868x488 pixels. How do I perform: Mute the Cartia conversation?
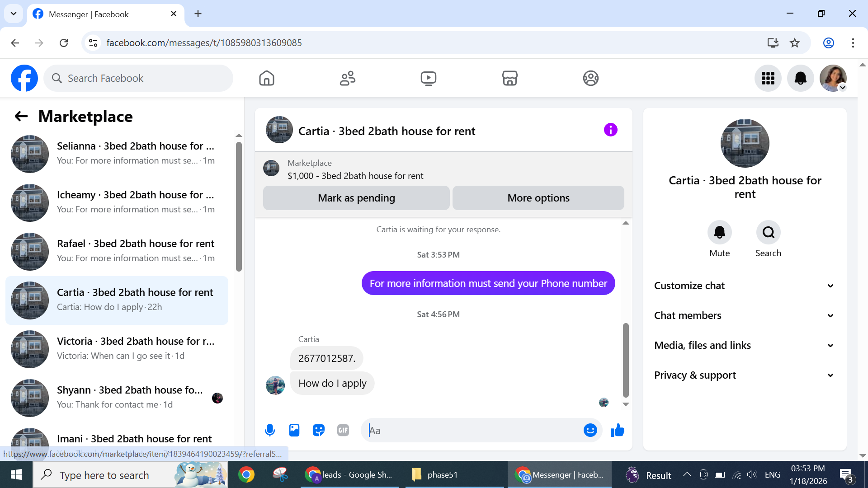pos(719,232)
